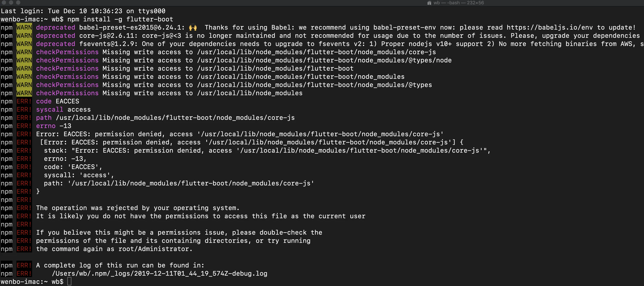Click 'code EACCES' error line
Screen dimensions: 644x286
coord(57,101)
